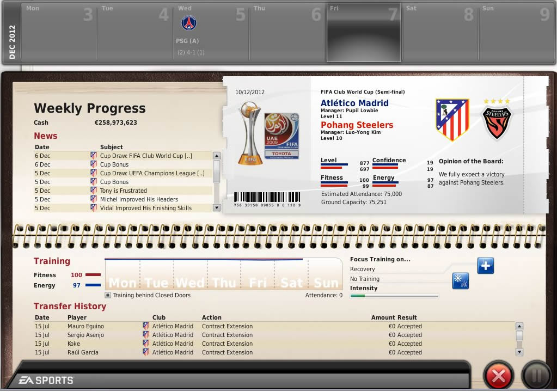557x392 pixels.
Task: Click the Atlético Madrid crest on ticket
Action: (x=452, y=119)
